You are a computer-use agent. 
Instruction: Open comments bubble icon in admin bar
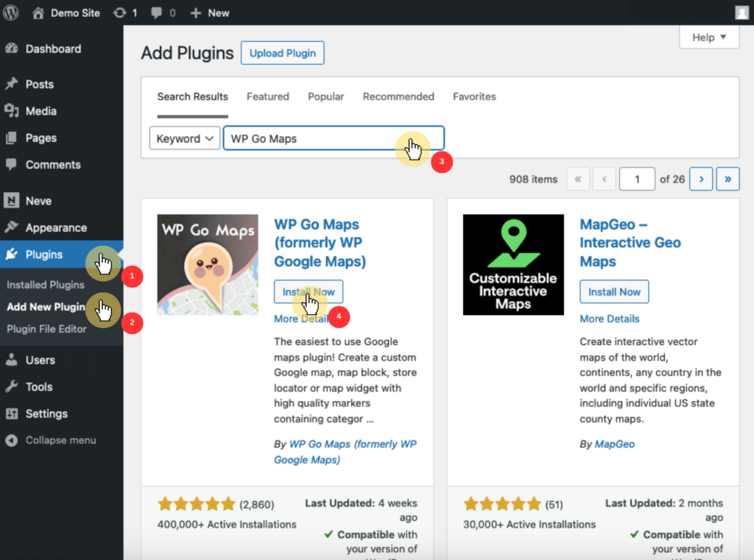click(x=156, y=13)
